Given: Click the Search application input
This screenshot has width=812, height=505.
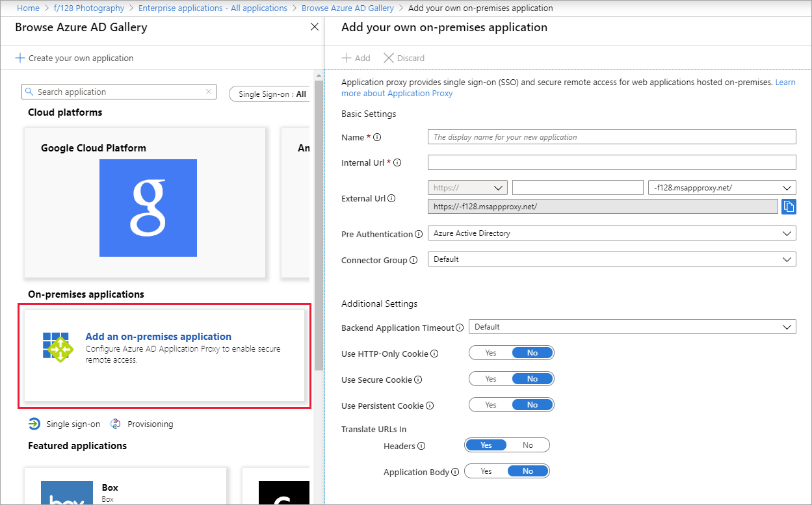Looking at the screenshot, I should 119,92.
